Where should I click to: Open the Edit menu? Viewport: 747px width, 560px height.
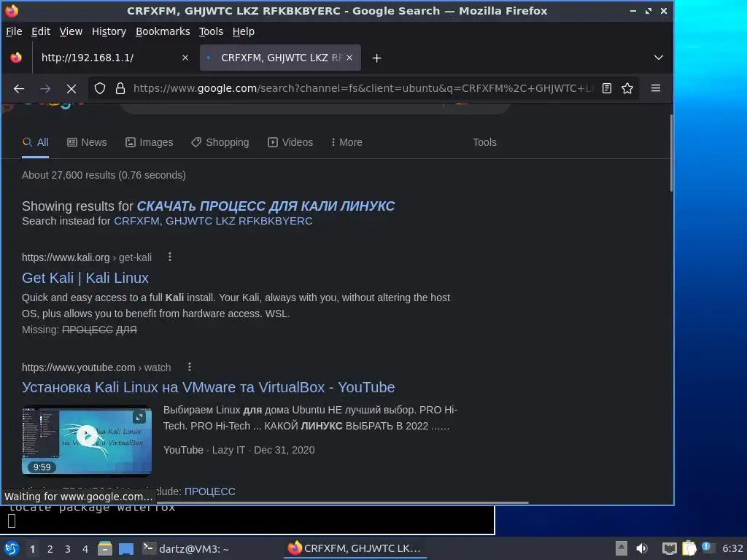[x=41, y=31]
